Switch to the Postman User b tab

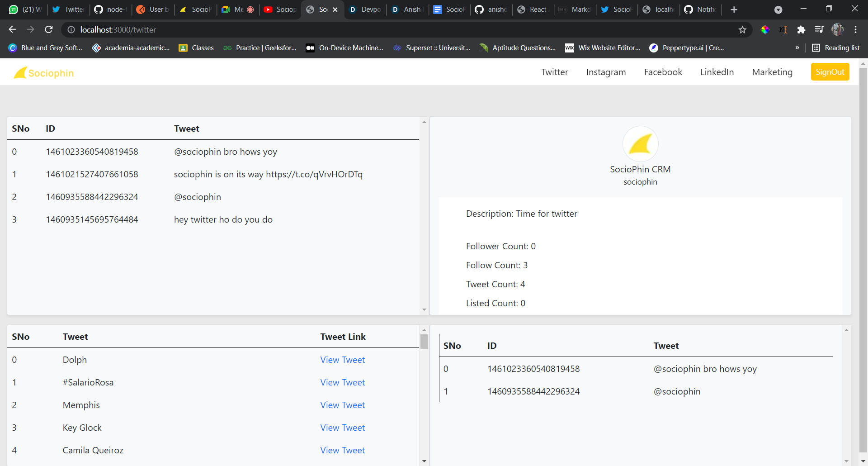click(x=153, y=10)
